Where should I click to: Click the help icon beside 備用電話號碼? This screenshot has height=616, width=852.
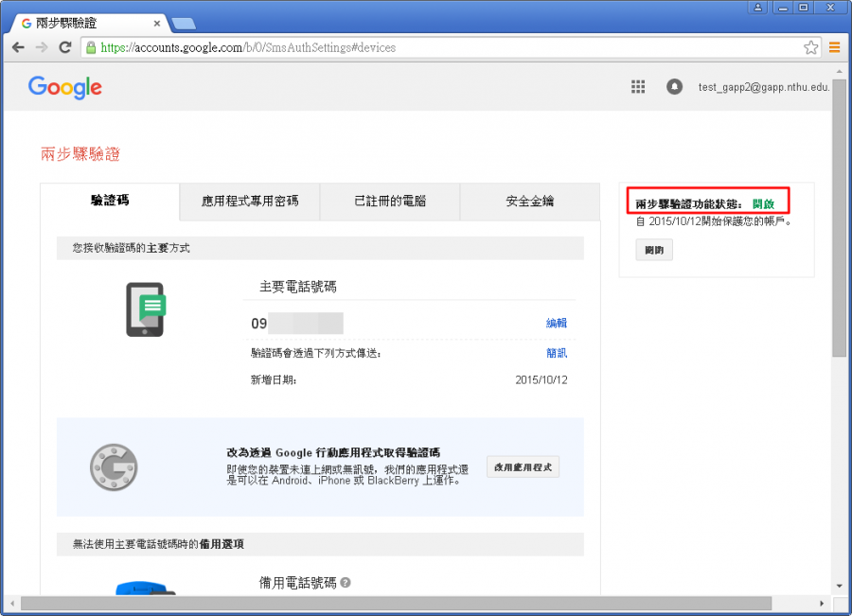click(346, 583)
